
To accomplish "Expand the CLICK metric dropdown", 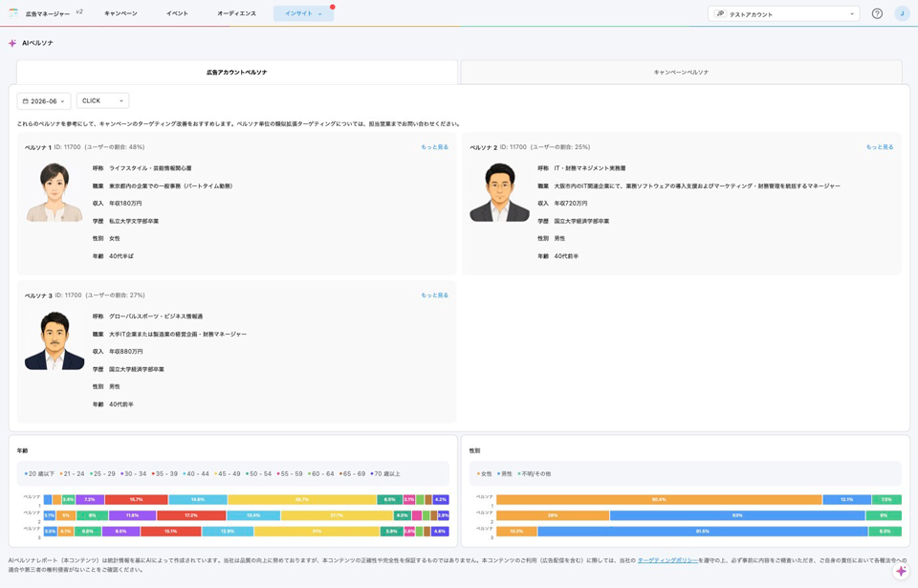I will (x=102, y=100).
